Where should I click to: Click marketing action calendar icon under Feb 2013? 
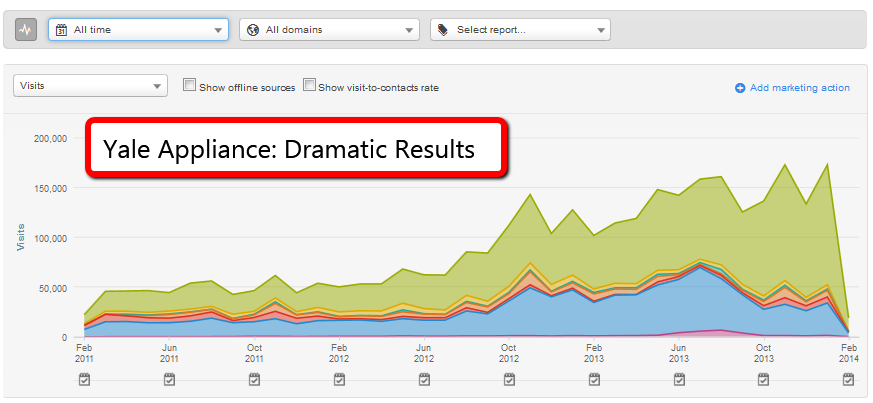point(594,380)
